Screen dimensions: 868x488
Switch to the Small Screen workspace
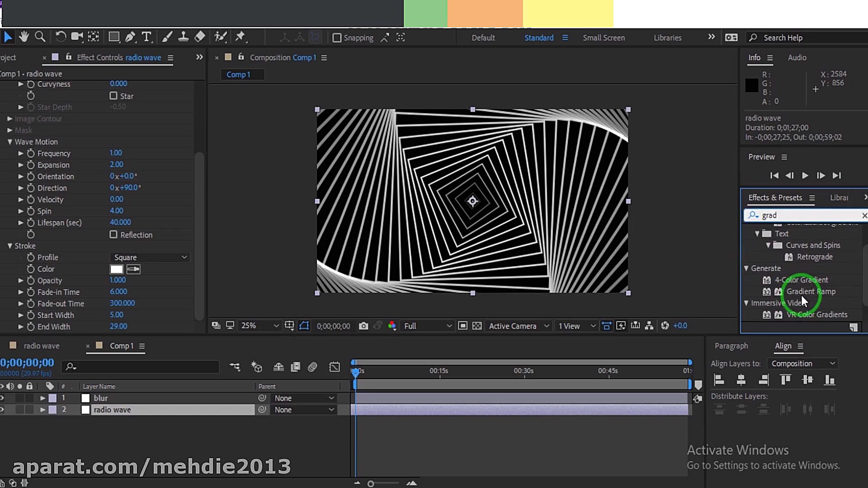click(604, 38)
